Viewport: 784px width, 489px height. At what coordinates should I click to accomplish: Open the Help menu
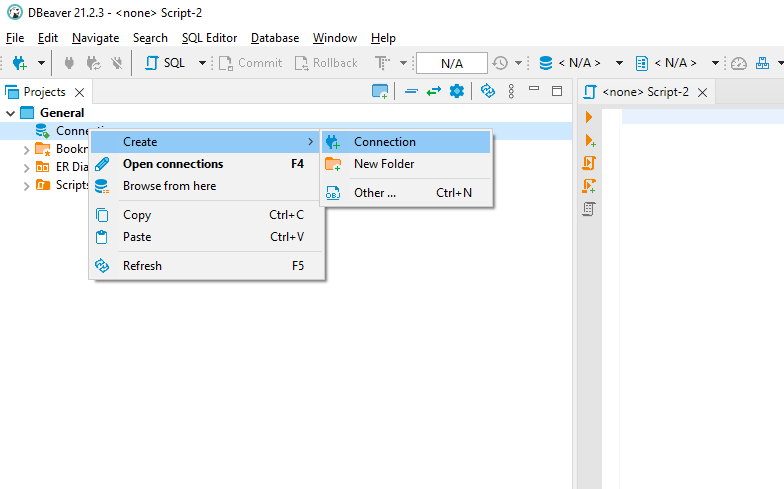tap(383, 38)
